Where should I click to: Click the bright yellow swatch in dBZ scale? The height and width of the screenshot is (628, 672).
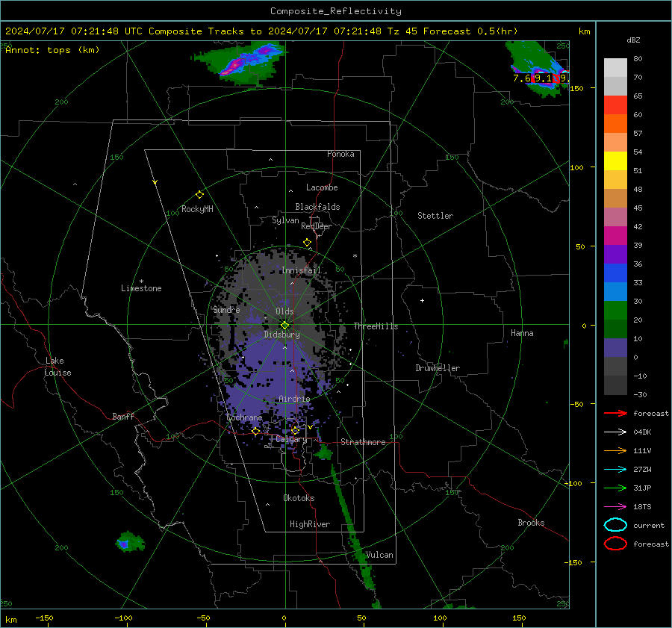615,161
